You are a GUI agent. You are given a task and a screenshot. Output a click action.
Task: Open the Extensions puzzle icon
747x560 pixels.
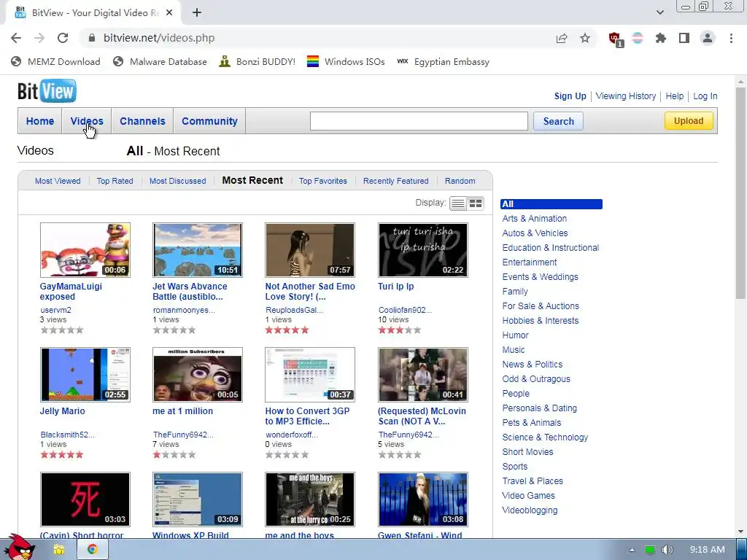[661, 38]
